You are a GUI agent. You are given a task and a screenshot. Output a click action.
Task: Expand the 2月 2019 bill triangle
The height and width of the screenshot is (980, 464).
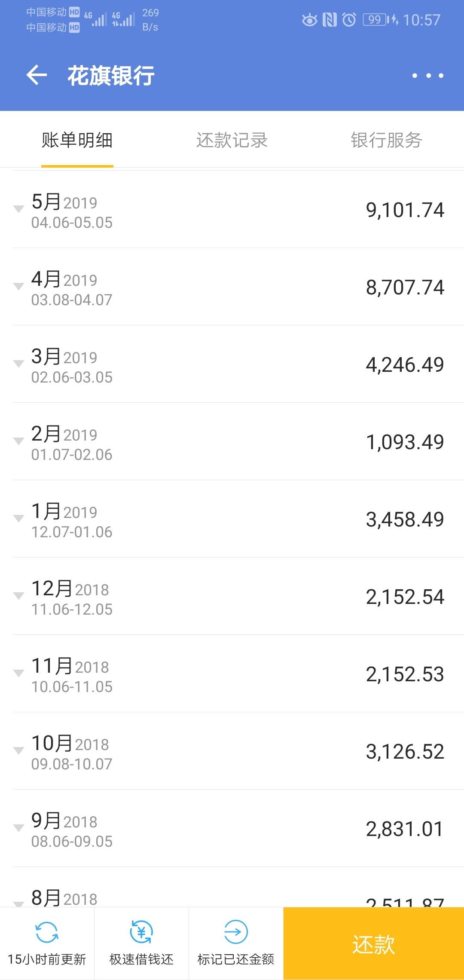click(18, 441)
